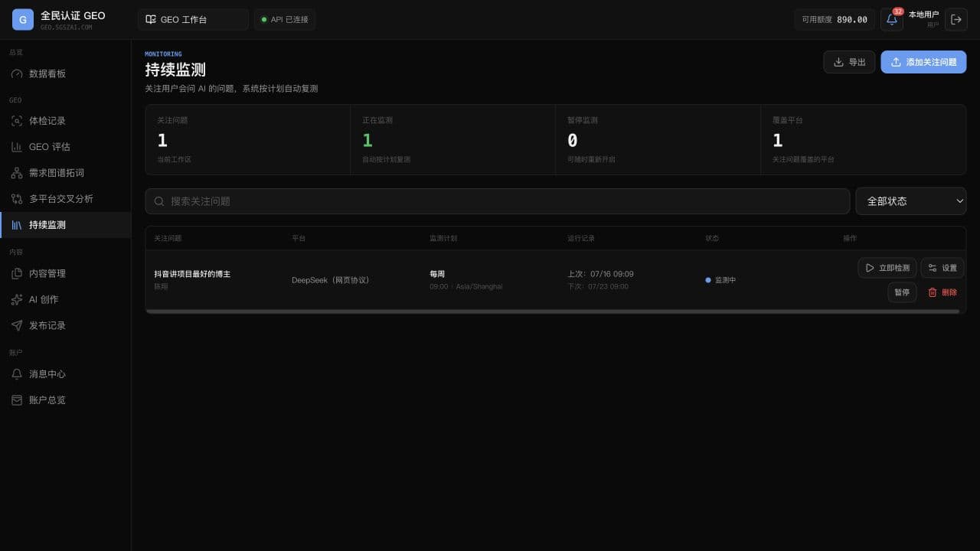Image resolution: width=980 pixels, height=551 pixels.
Task: Click the platform cell DeepSeek(网页协议)
Action: pos(331,280)
